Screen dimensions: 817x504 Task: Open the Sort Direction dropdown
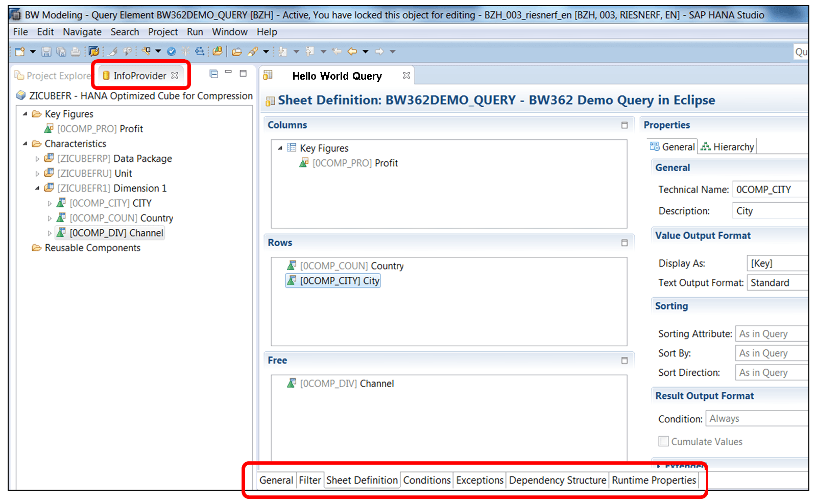click(772, 373)
